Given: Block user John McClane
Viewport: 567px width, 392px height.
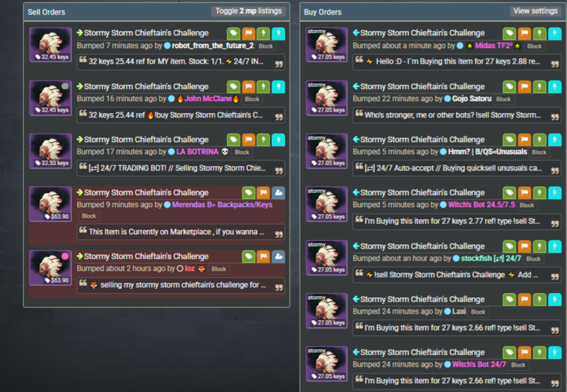Looking at the screenshot, I should [x=252, y=100].
